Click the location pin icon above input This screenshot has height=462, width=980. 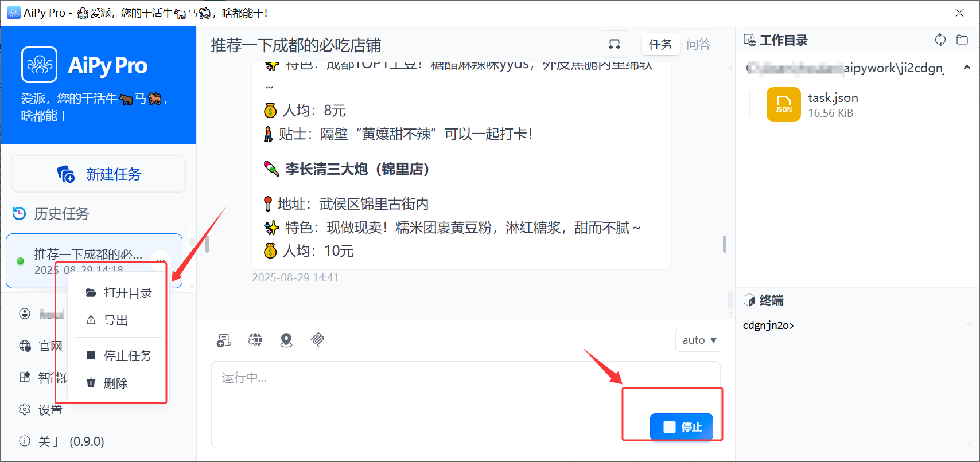[286, 340]
